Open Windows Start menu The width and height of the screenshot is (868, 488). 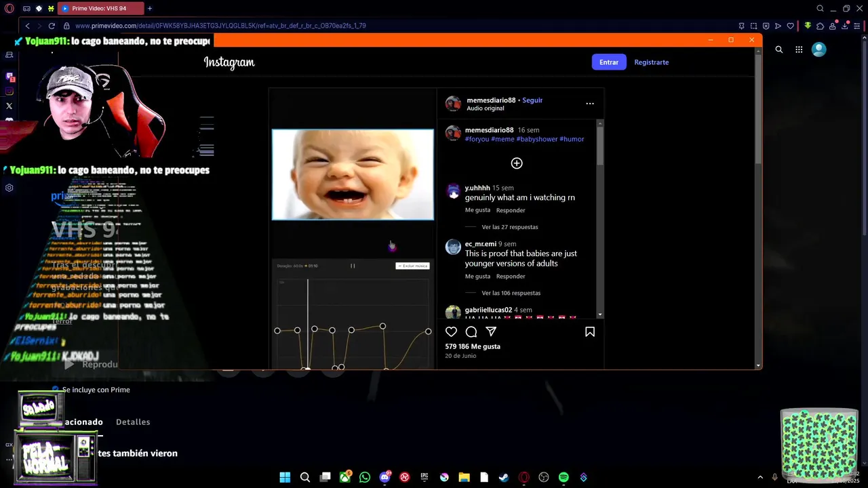coord(285,477)
